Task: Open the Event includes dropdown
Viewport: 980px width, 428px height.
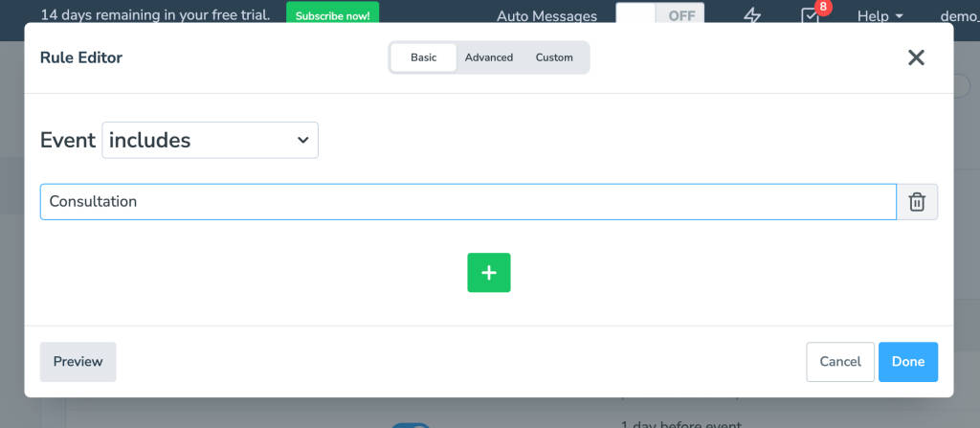Action: (x=210, y=140)
